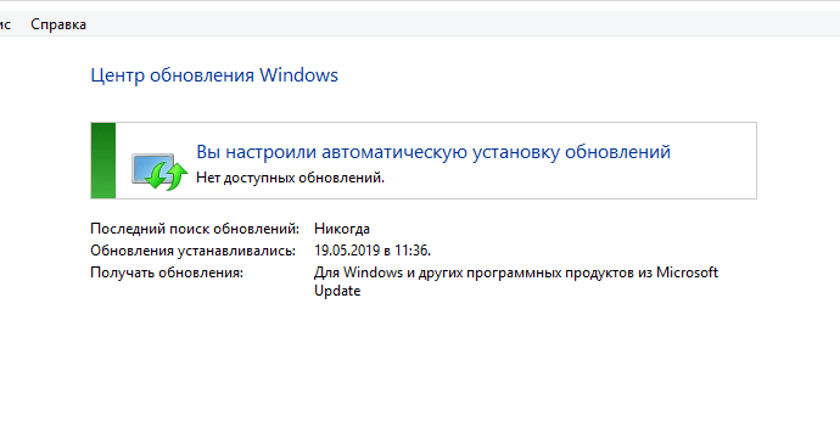This screenshot has height=444, width=840.
Task: Select the heading Вы настроили автоматическую установку обновлений
Action: 433,152
